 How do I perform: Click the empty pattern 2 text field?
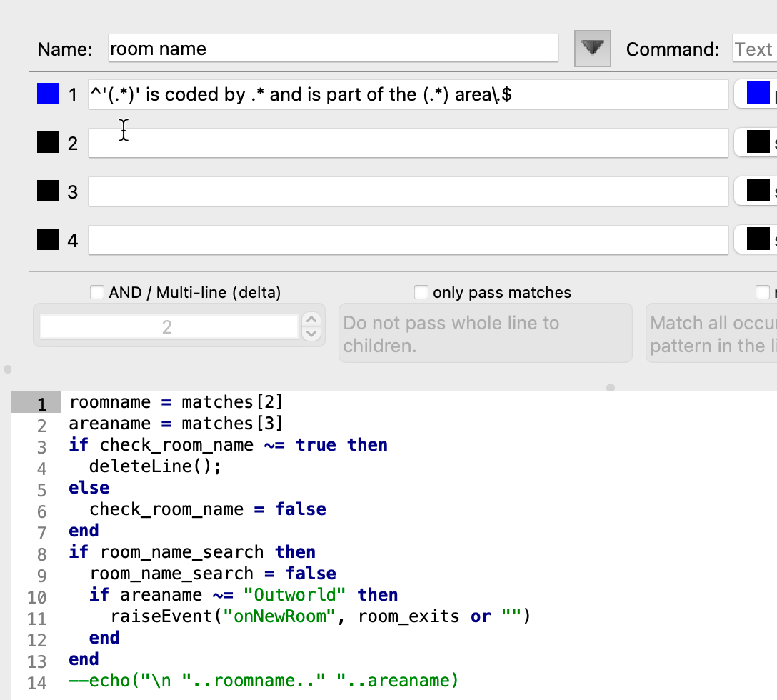[407, 143]
